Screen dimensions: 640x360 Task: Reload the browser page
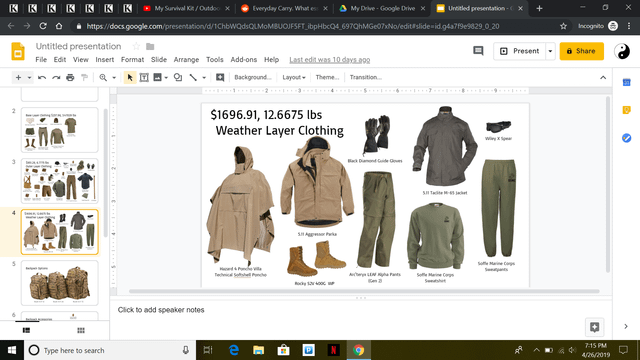point(43,26)
